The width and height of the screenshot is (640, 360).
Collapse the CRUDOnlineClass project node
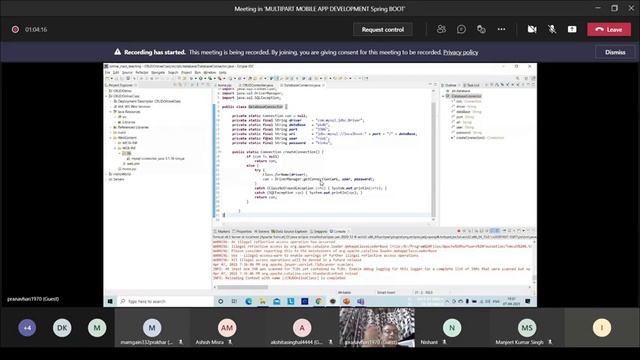(106, 96)
